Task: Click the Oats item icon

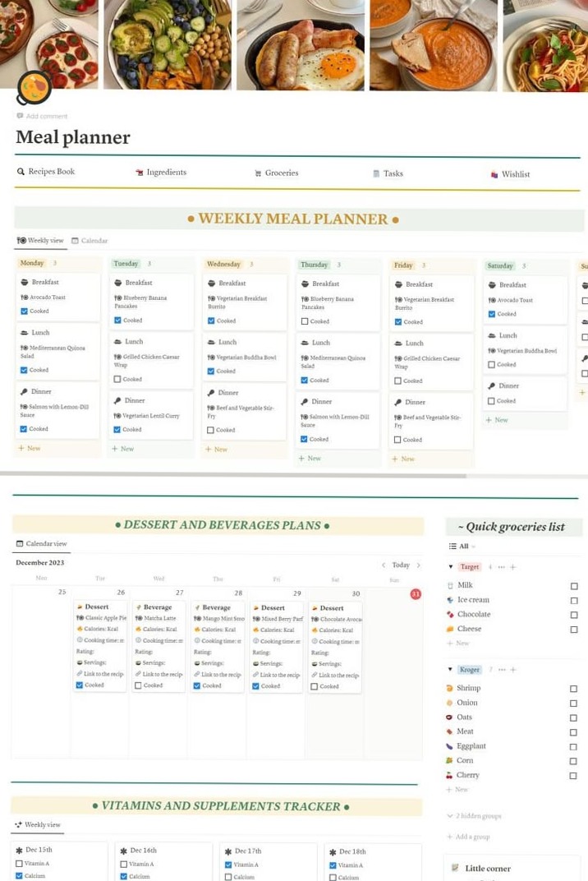Action: [449, 717]
